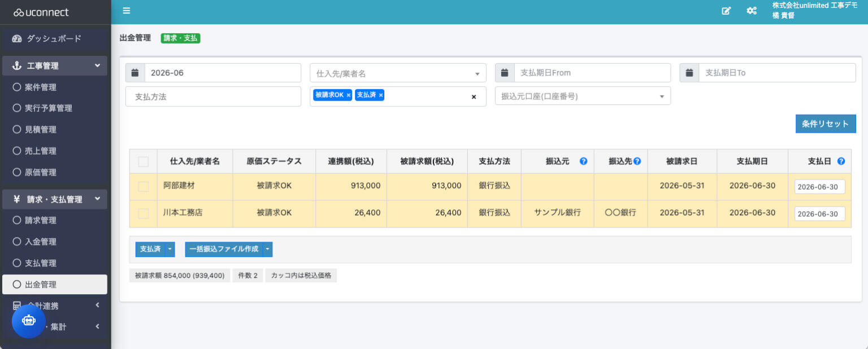
Task: Remove the 被請求OK filter tag
Action: 349,95
